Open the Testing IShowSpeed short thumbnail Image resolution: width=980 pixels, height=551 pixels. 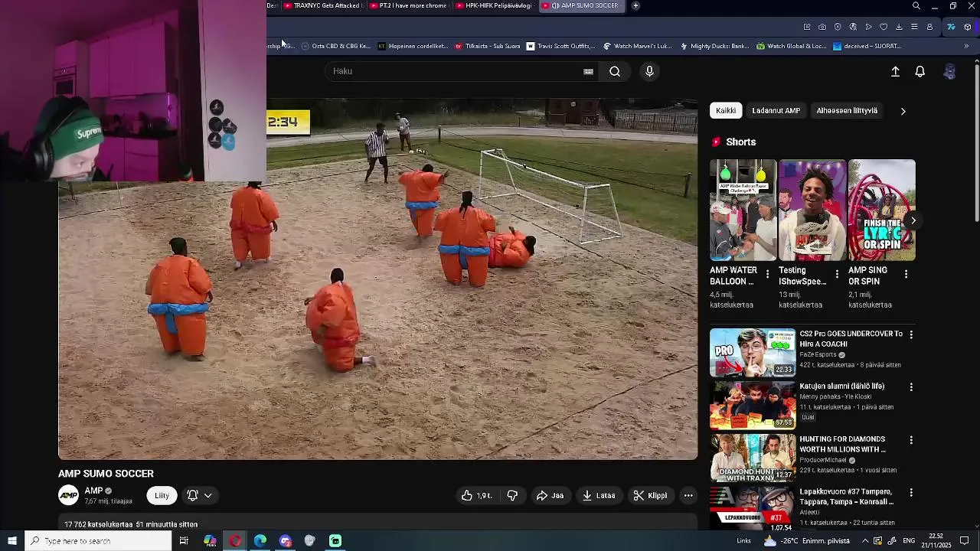(812, 210)
